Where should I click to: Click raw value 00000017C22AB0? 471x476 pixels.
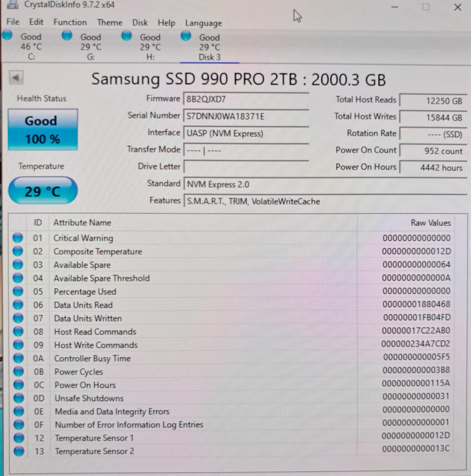[416, 330]
